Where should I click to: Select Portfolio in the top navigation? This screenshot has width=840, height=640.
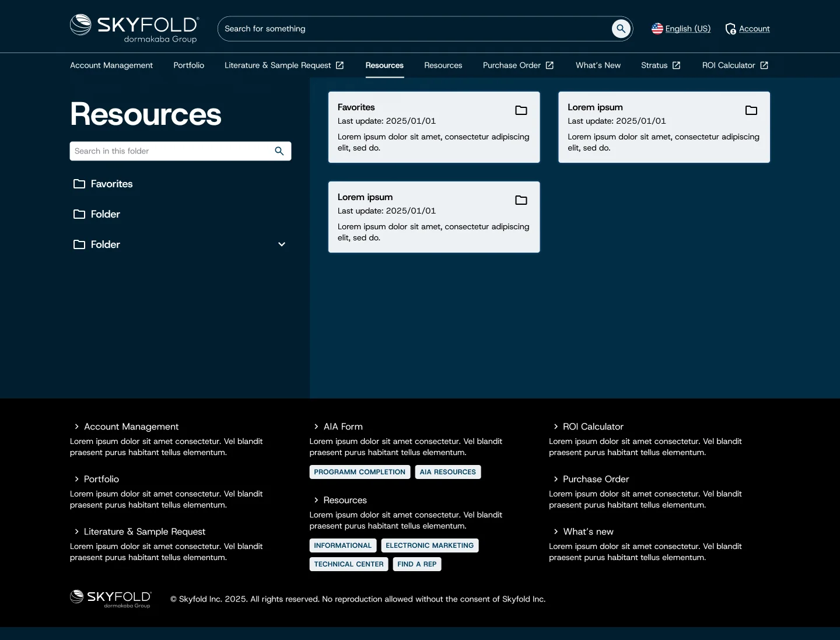(x=188, y=65)
